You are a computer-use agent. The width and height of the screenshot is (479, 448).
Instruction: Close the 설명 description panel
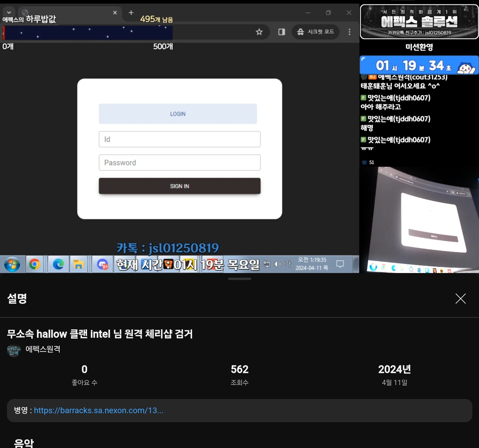[x=460, y=299]
